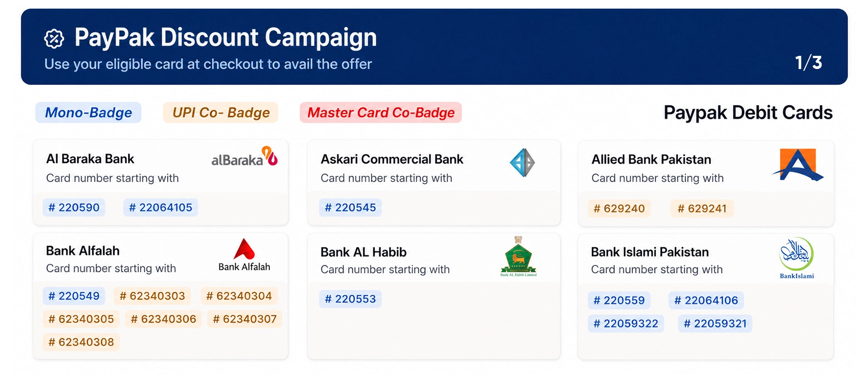Click the Askari Commercial Bank diamond logo
The width and height of the screenshot is (868, 380).
(x=522, y=163)
